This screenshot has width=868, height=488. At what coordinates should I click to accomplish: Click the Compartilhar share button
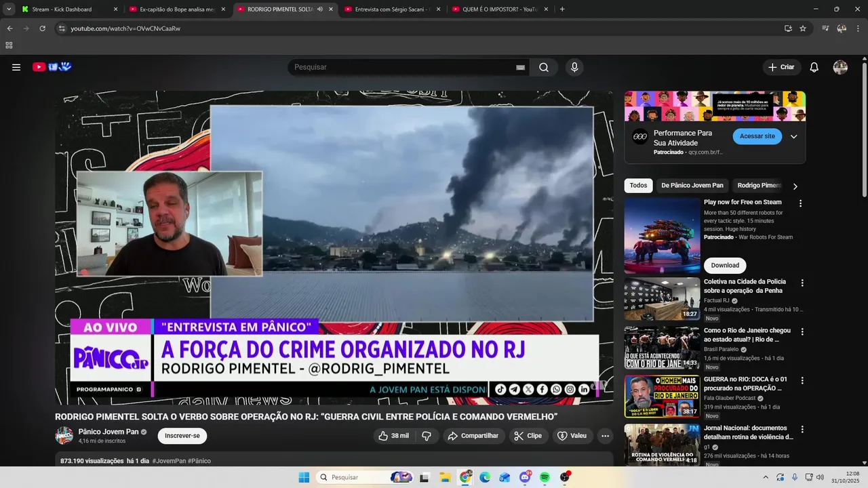473,436
